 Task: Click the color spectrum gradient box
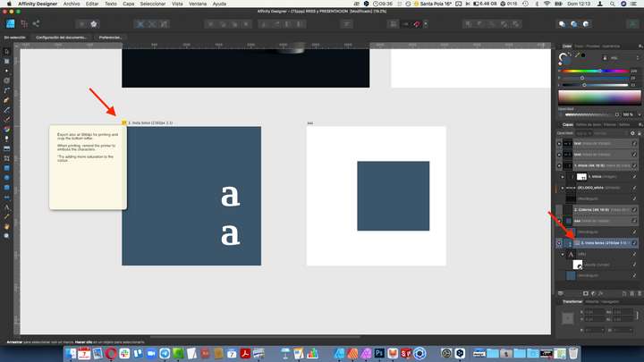599,97
